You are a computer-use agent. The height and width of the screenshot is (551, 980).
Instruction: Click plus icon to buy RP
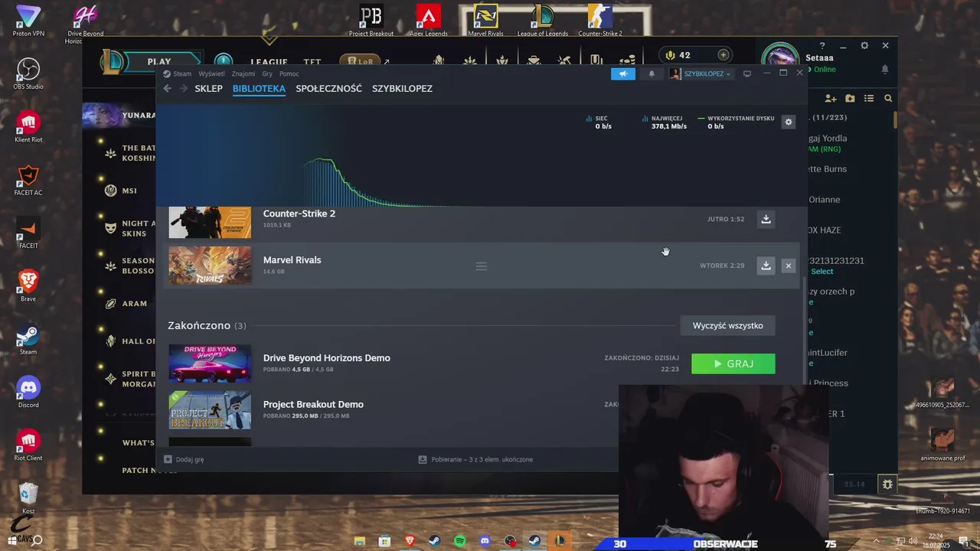pyautogui.click(x=724, y=55)
